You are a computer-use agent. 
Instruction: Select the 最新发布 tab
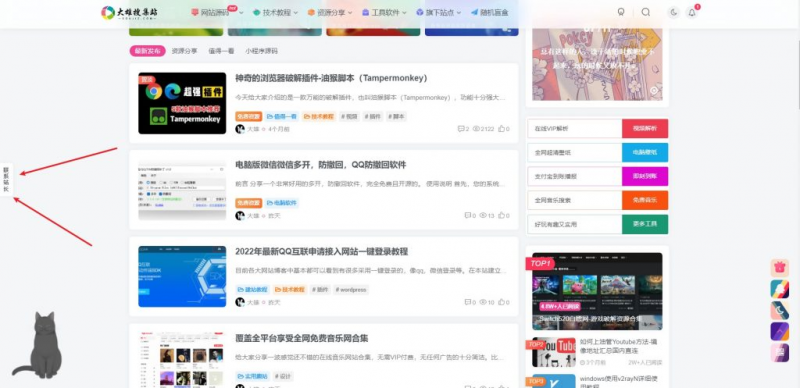click(147, 51)
